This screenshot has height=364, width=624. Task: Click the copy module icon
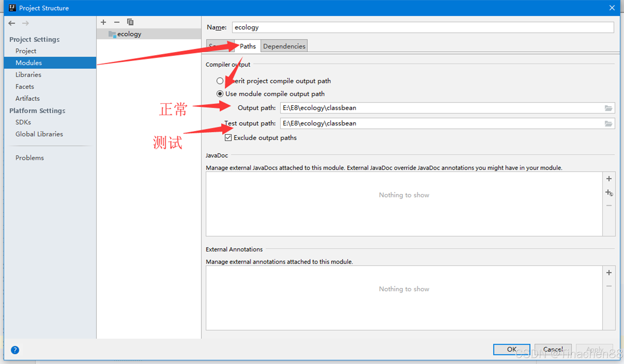(130, 22)
